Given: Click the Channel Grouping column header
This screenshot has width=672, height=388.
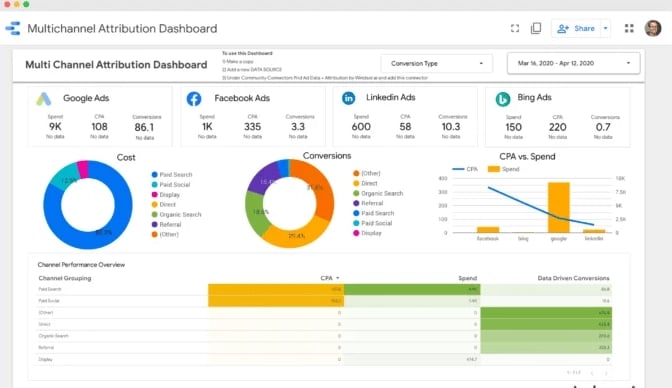Looking at the screenshot, I should click(65, 278).
